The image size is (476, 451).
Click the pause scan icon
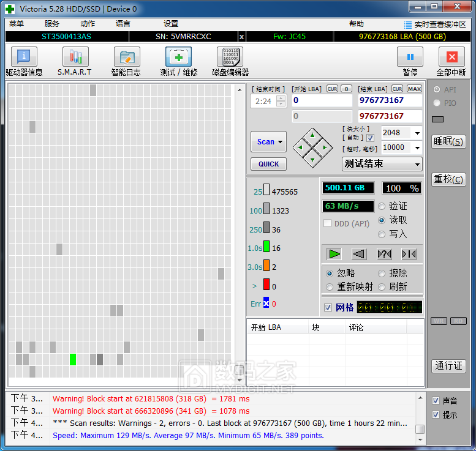pyautogui.click(x=410, y=56)
